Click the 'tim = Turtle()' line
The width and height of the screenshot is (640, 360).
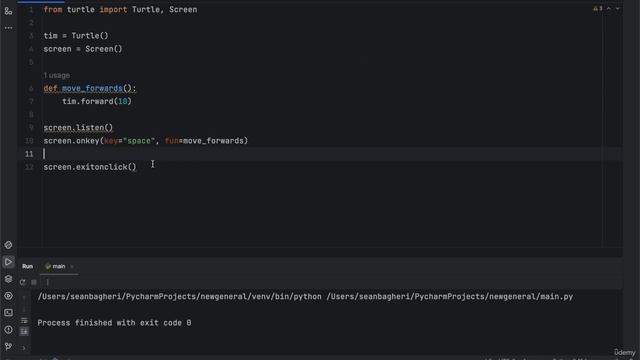coord(76,36)
